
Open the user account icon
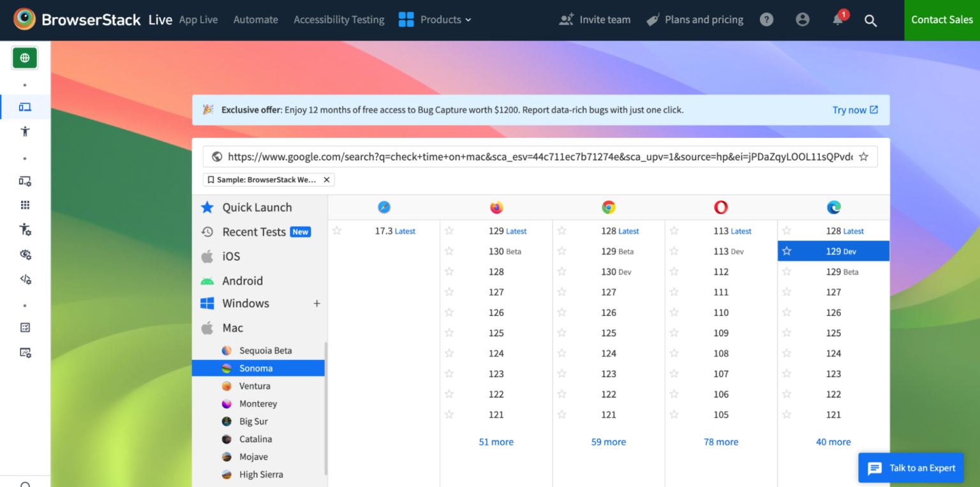[802, 19]
